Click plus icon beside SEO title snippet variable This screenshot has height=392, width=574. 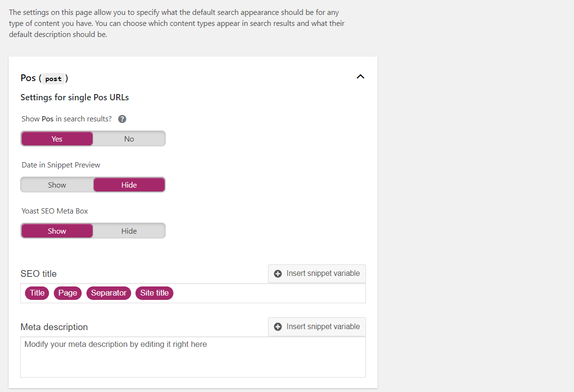[278, 273]
